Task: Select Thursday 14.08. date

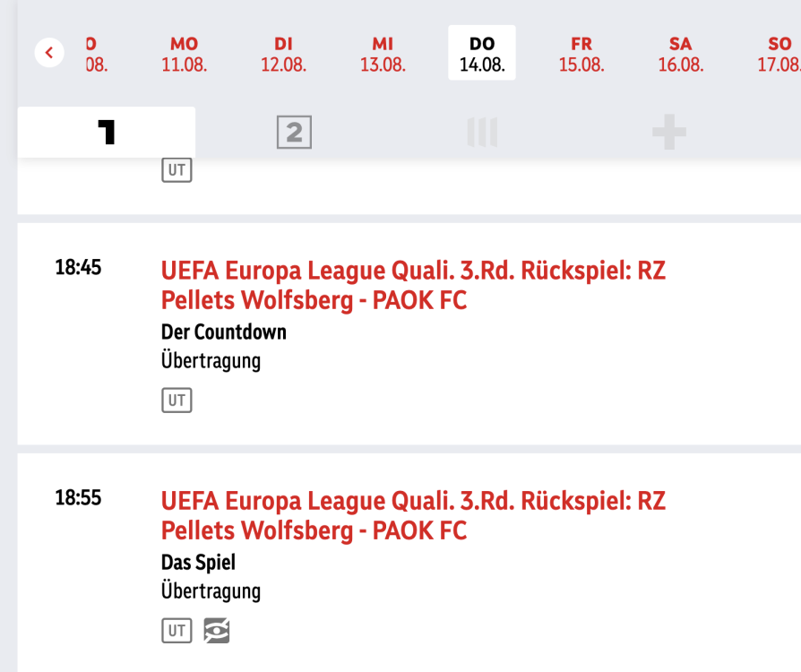Action: [482, 54]
